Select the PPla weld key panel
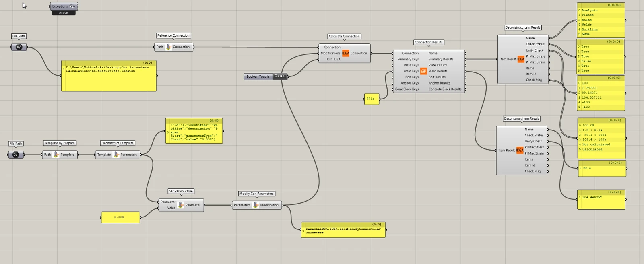The image size is (644, 264). [372, 99]
